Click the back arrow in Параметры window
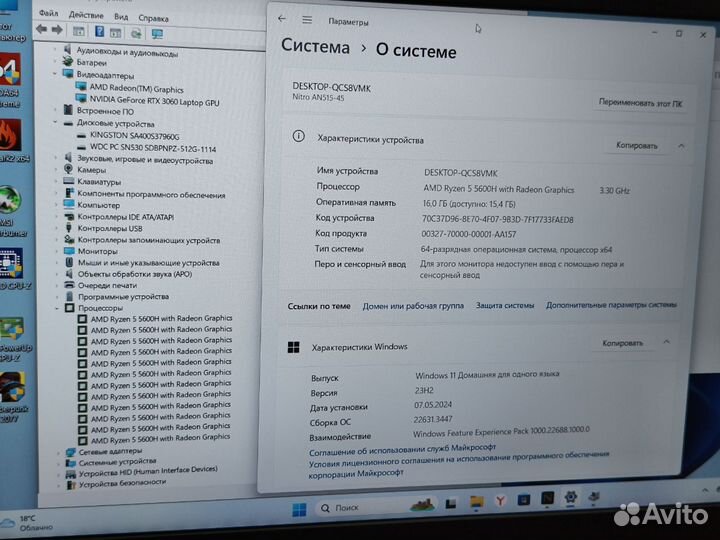The image size is (720, 540). coord(282,18)
